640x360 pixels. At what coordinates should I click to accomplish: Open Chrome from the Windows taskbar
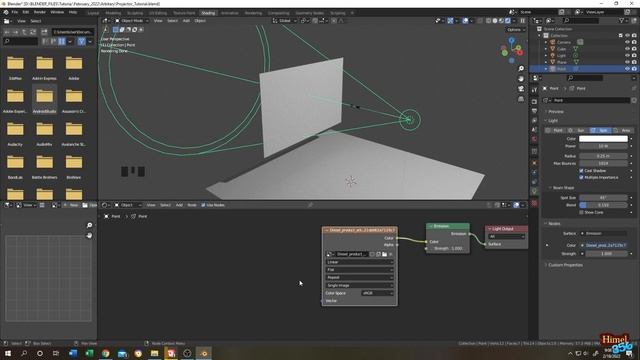[x=106, y=353]
